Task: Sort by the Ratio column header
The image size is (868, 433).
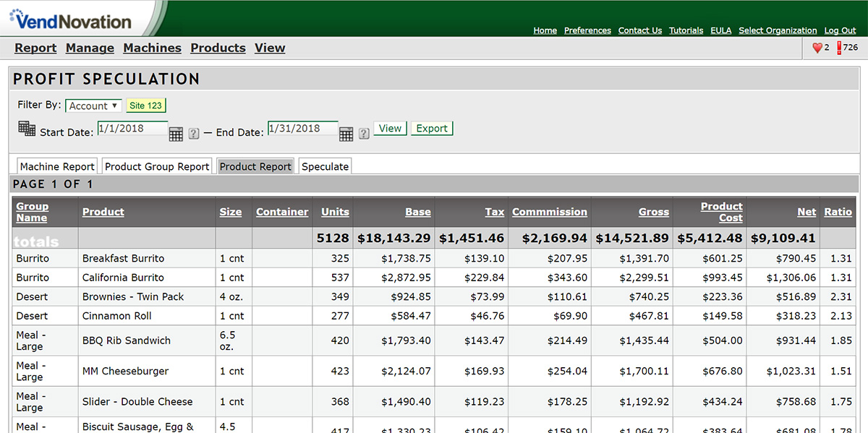Action: (x=838, y=212)
